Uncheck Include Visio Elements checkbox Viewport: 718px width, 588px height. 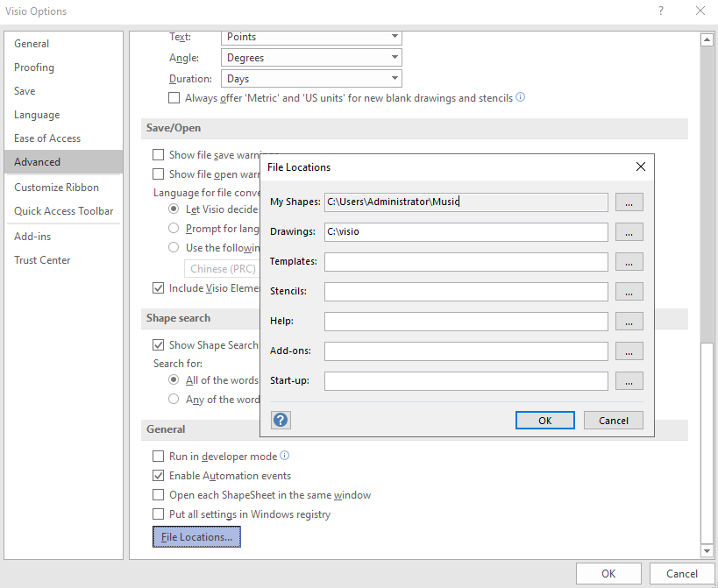[158, 287]
